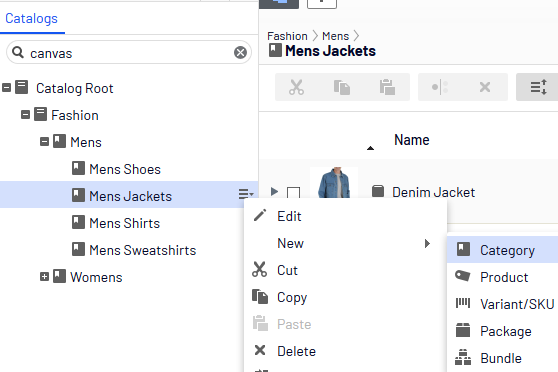
Task: Open the Mens Shoes category
Action: click(x=125, y=169)
